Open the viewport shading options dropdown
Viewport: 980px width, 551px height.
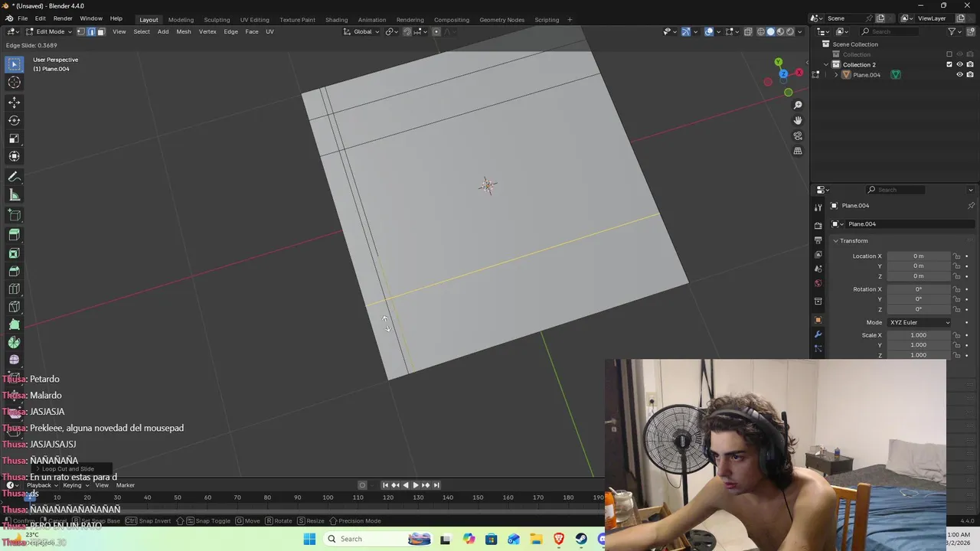click(800, 31)
